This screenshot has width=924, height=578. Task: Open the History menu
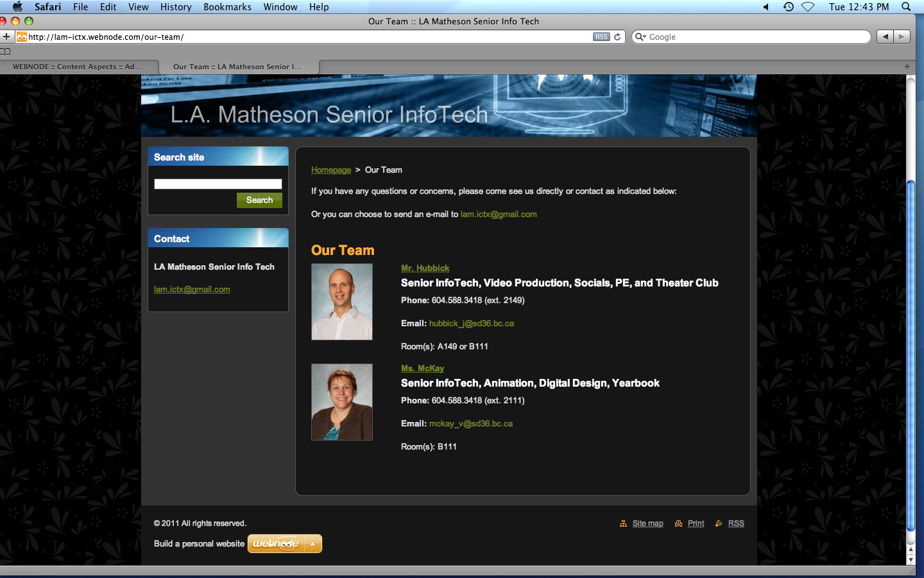click(176, 6)
